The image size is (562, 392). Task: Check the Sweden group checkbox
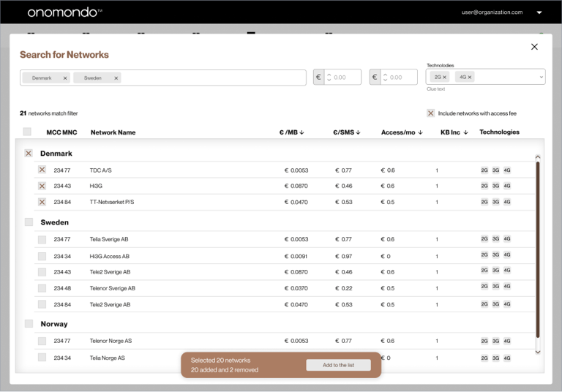pyautogui.click(x=29, y=222)
